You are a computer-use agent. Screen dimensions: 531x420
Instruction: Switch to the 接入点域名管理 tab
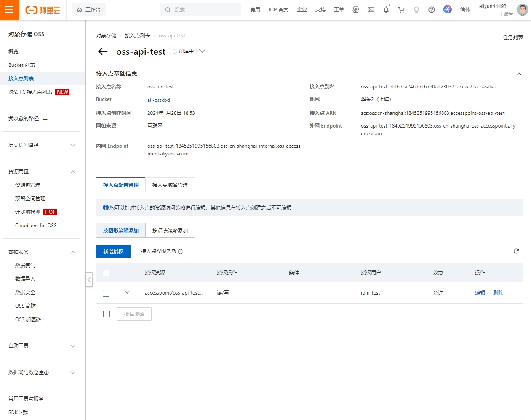(170, 185)
